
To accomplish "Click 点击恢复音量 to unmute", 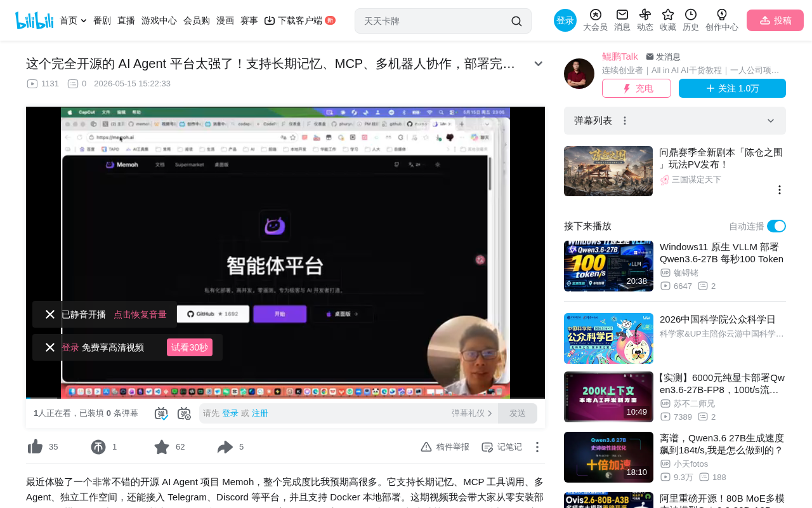I will pyautogui.click(x=140, y=314).
